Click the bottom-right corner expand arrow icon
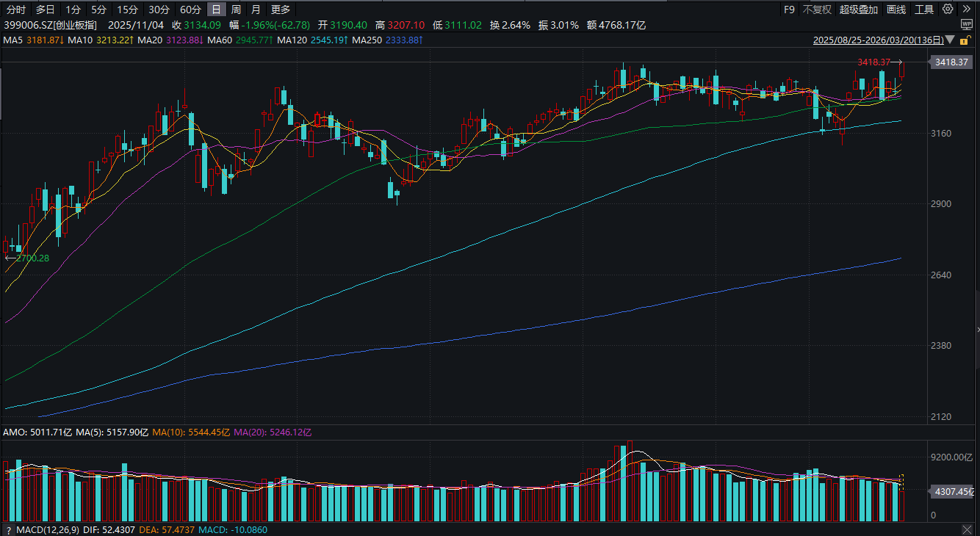The width and height of the screenshot is (980, 536). click(966, 529)
